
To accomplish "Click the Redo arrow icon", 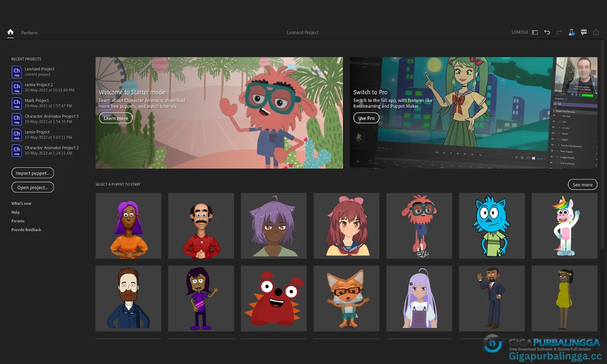I will 559,32.
